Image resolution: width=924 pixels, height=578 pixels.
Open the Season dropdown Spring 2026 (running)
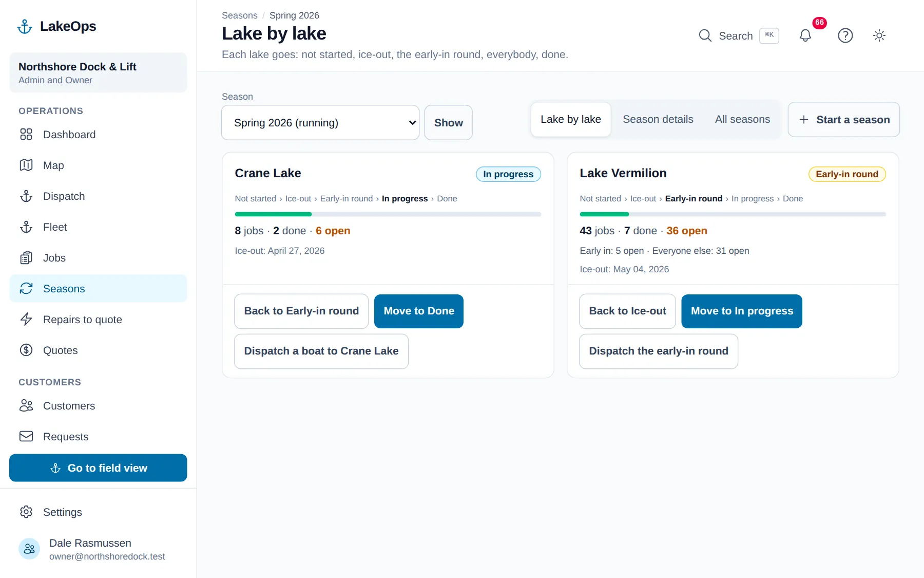pos(320,123)
